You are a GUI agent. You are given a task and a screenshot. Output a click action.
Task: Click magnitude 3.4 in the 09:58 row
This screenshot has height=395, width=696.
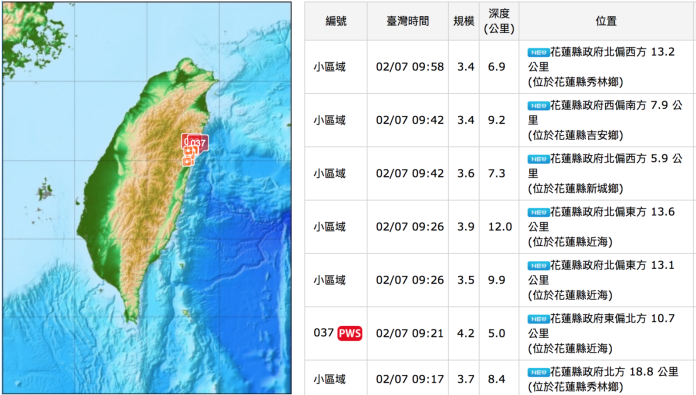point(466,67)
